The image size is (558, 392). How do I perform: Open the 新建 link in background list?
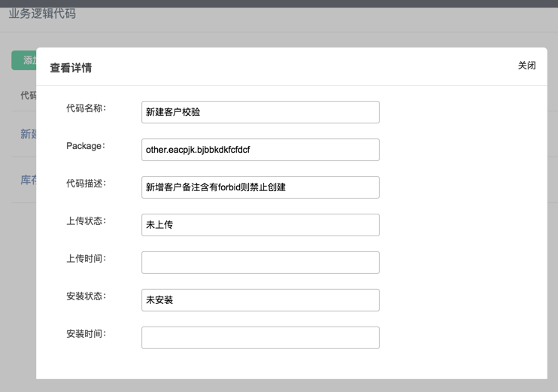[x=28, y=134]
